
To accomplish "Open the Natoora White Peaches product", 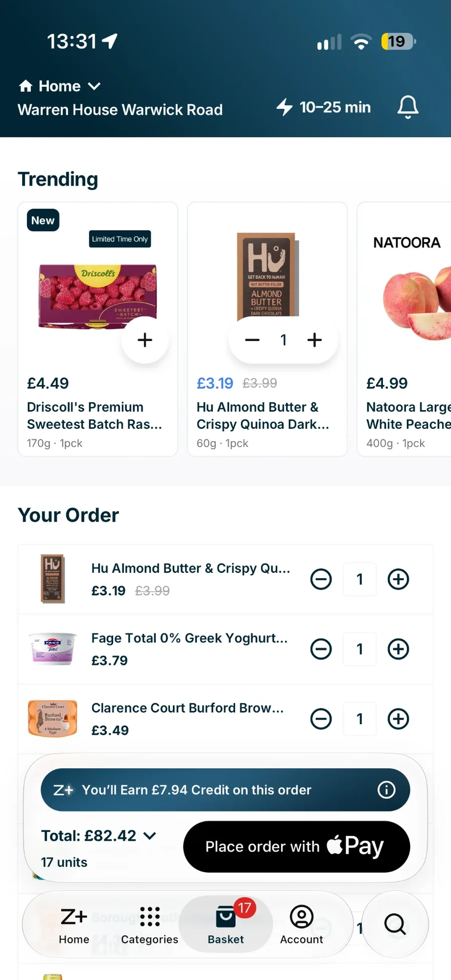I will coord(404,329).
